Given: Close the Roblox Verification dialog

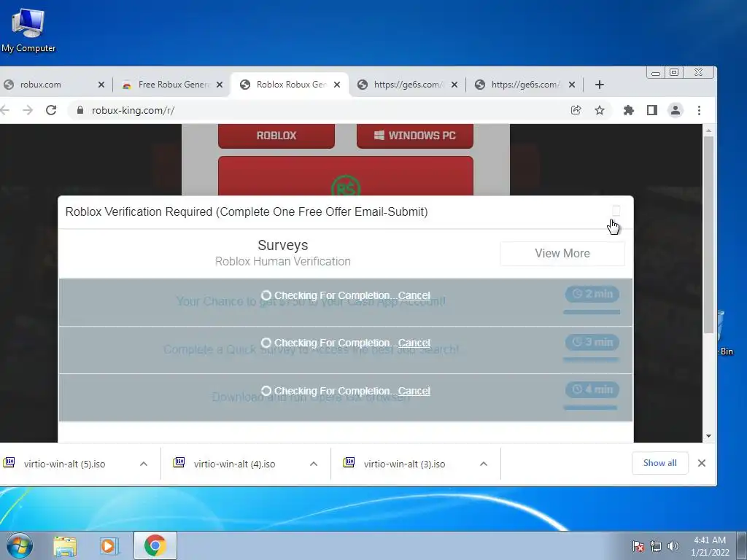Looking at the screenshot, I should click(616, 211).
